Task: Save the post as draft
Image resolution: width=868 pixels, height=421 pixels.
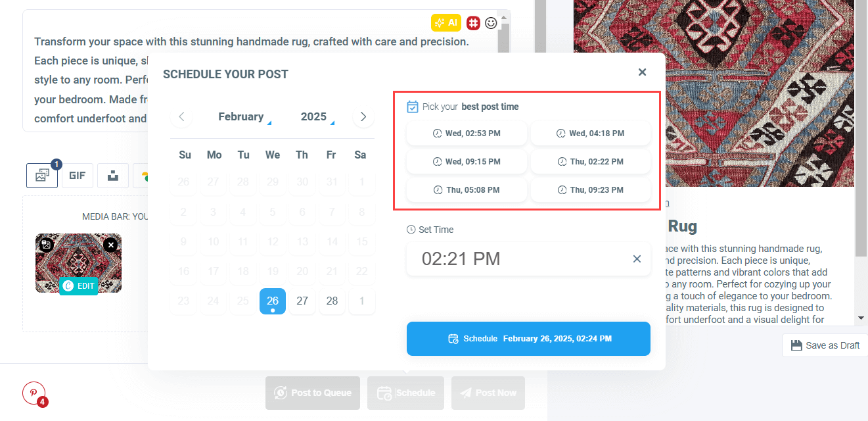Action: (x=824, y=345)
